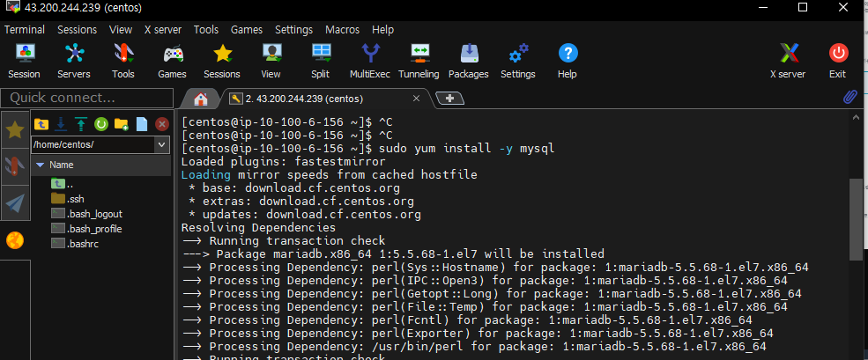Open the Session toolbar icon
This screenshot has width=868, height=360.
coord(24,61)
